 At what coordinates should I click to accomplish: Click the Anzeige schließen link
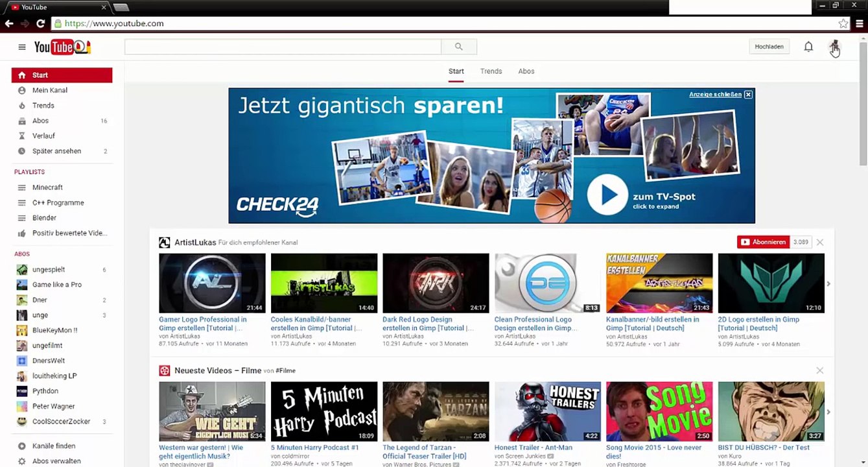[715, 95]
